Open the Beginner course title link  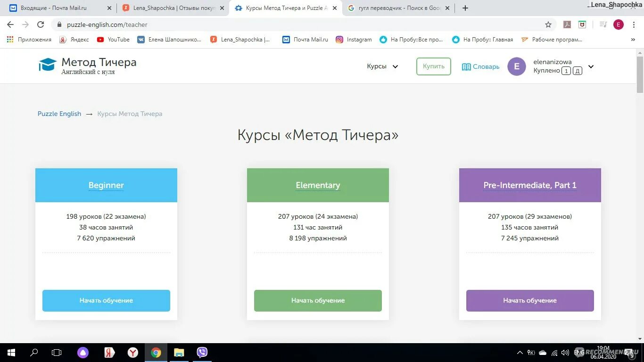[106, 185]
